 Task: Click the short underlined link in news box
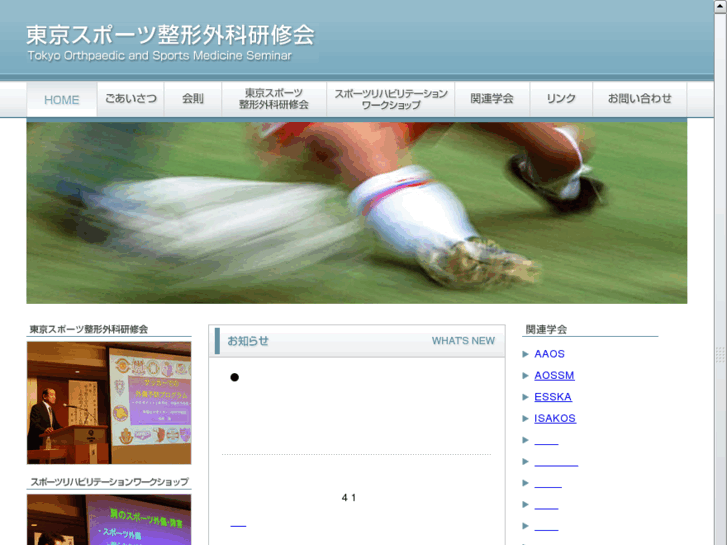click(x=238, y=526)
